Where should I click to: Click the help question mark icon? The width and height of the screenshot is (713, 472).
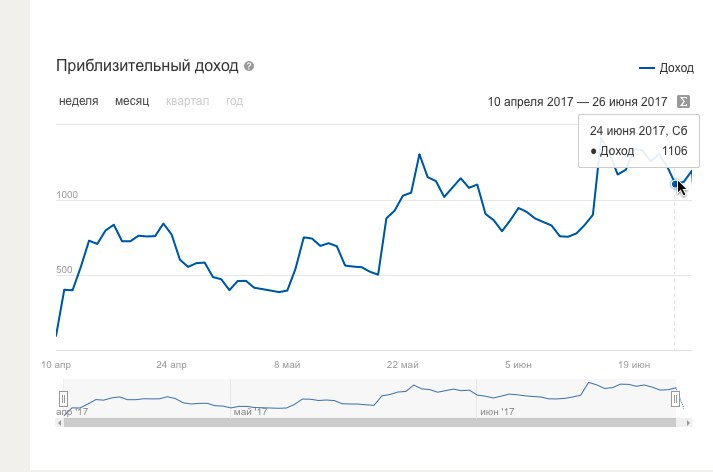(249, 67)
